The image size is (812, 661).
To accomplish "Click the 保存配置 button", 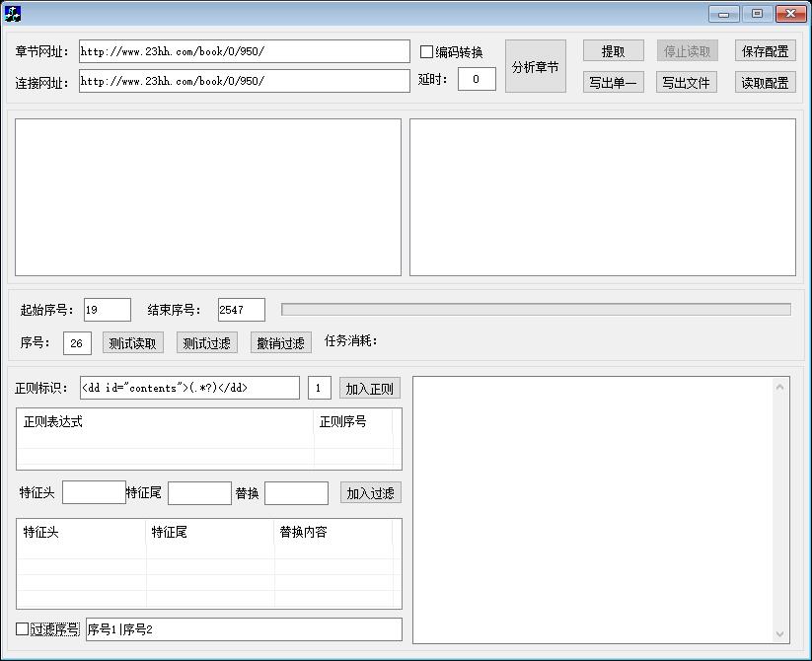I will [765, 50].
